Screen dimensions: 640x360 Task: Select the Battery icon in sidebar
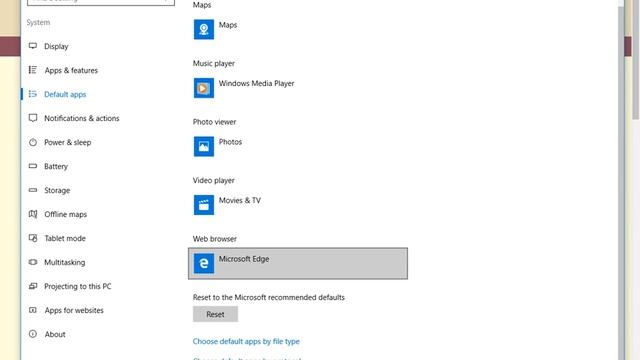click(x=33, y=166)
